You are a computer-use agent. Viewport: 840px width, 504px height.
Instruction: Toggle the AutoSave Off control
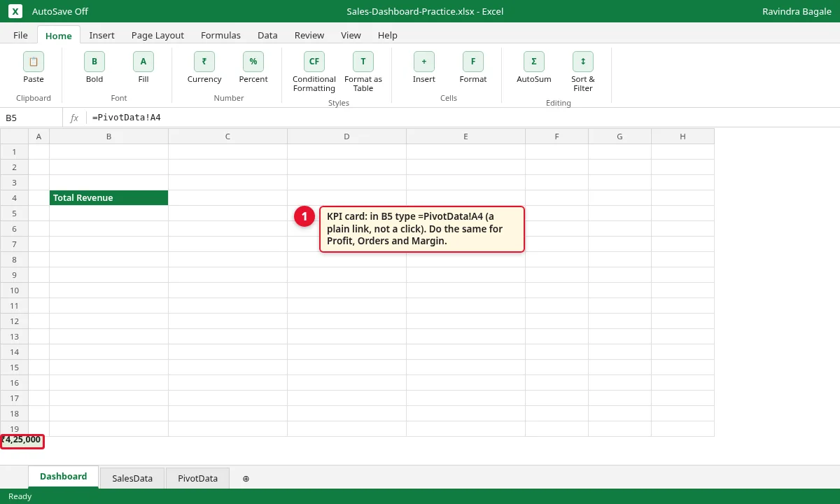pyautogui.click(x=60, y=11)
